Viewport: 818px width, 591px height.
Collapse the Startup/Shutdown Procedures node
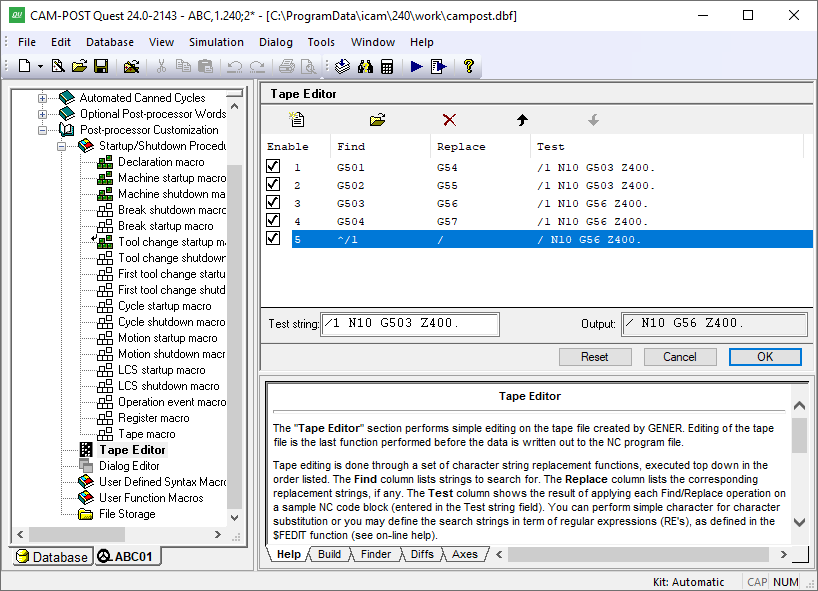coord(62,146)
